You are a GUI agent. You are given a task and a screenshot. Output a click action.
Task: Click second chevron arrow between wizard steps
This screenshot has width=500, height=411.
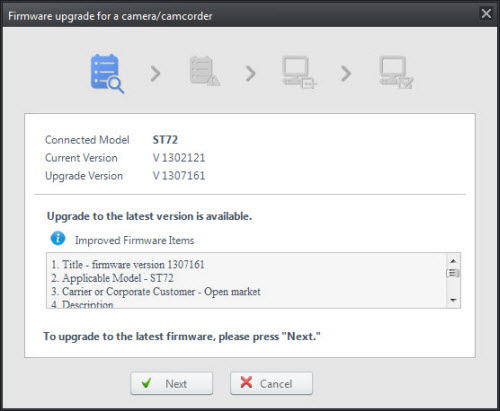pyautogui.click(x=250, y=74)
